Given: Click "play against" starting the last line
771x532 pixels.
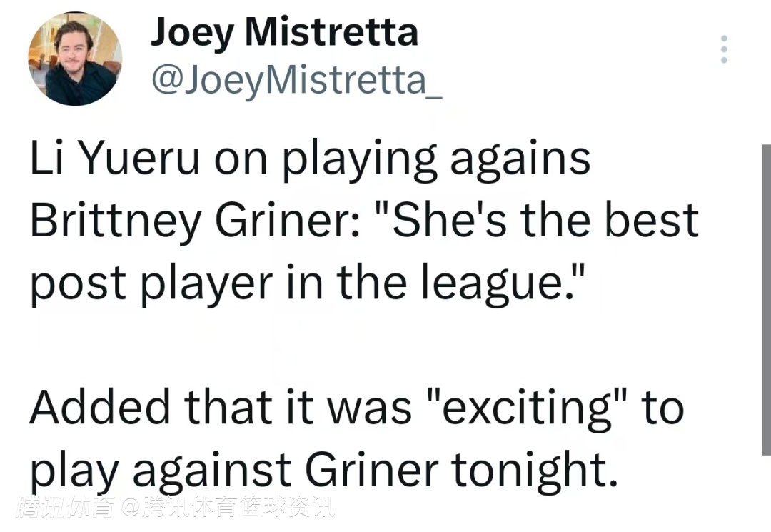Looking at the screenshot, I should (x=161, y=470).
